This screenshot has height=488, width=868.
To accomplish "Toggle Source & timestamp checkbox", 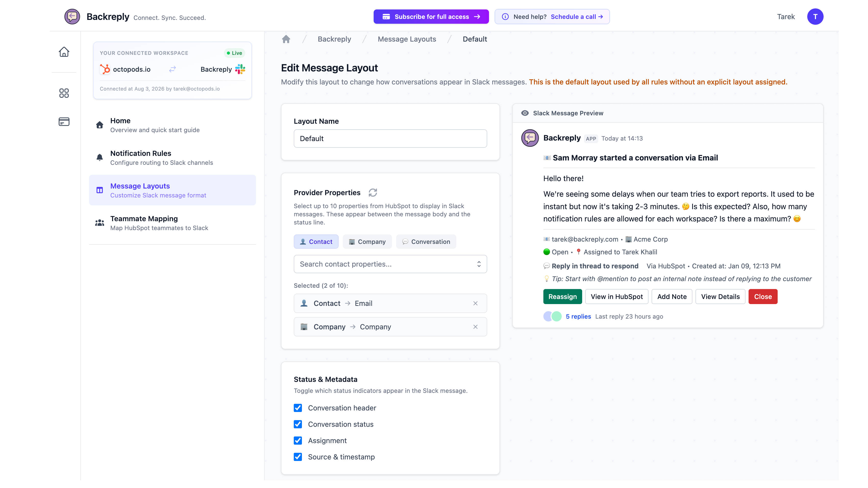I will (298, 457).
